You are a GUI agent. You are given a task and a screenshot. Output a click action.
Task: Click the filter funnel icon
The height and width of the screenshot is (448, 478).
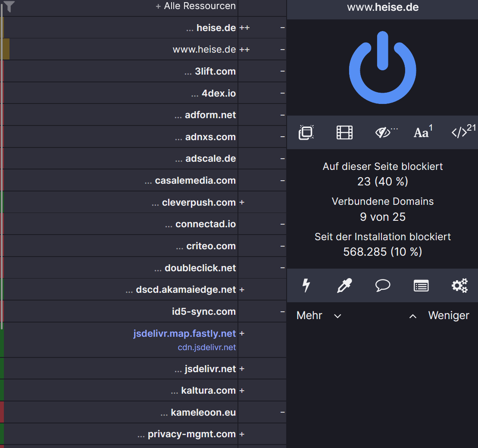(x=9, y=6)
